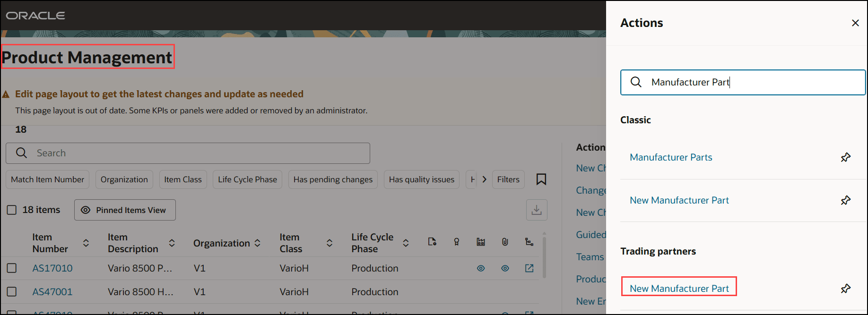Check the AS47001 row checkbox
The width and height of the screenshot is (868, 315).
click(12, 292)
